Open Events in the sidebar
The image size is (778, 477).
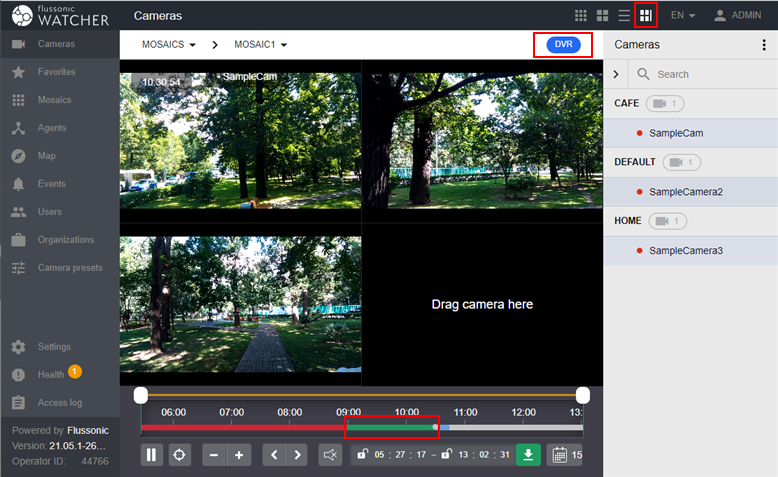(60, 184)
